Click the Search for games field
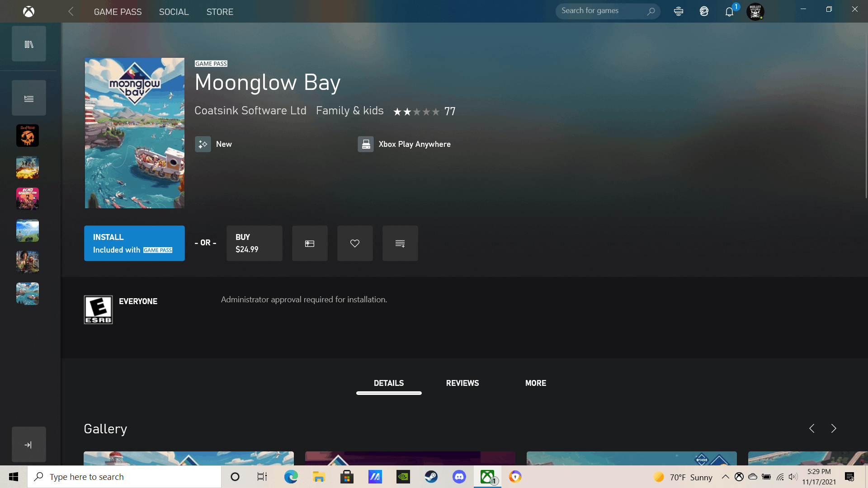Viewport: 868px width, 488px height. coord(608,11)
